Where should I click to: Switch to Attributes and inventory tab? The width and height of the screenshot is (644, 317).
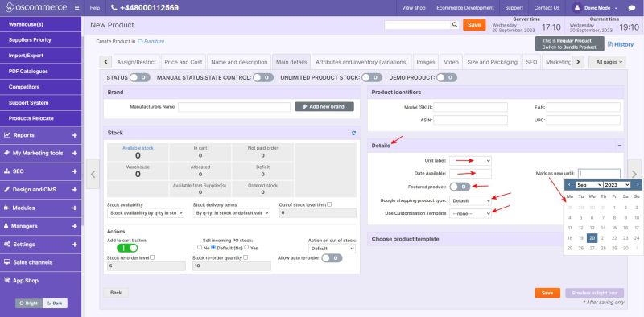pos(361,62)
